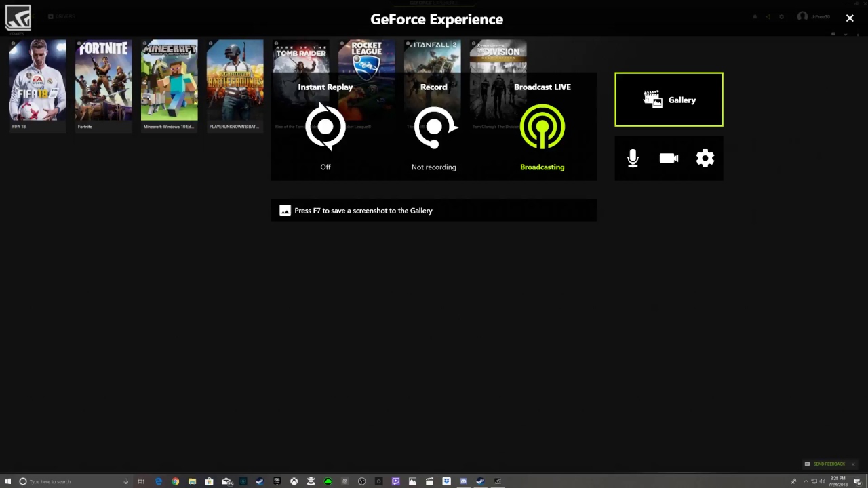Screen dimensions: 868x488
Task: Show hidden system tray icons
Action: (x=806, y=481)
